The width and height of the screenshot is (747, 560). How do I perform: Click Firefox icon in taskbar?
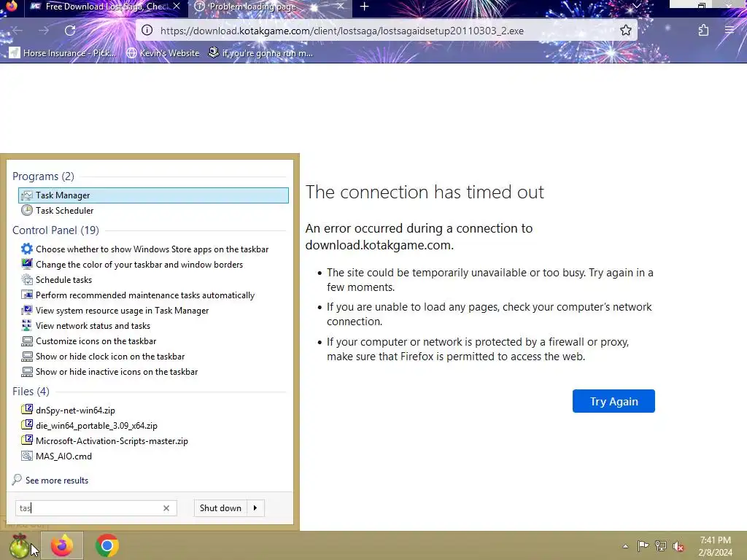pyautogui.click(x=62, y=545)
